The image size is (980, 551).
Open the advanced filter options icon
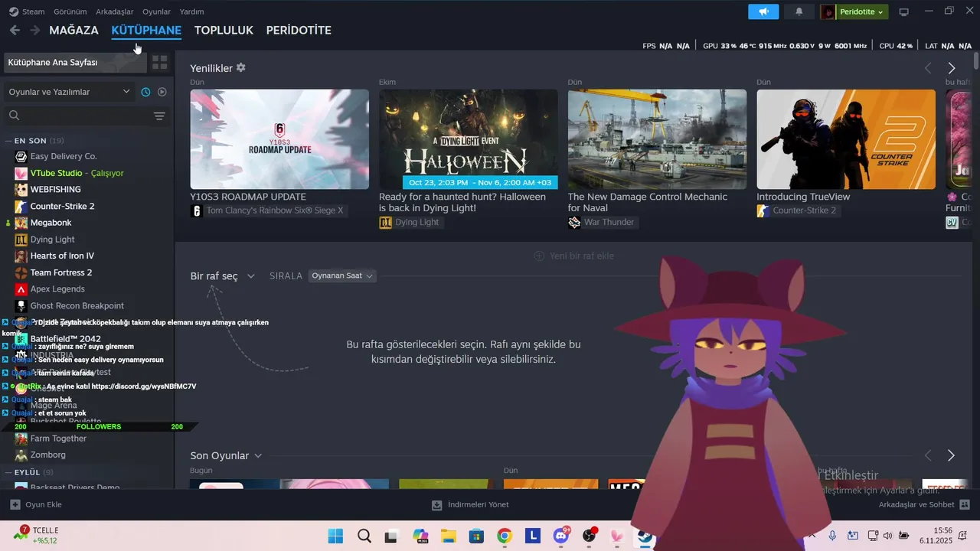click(159, 116)
